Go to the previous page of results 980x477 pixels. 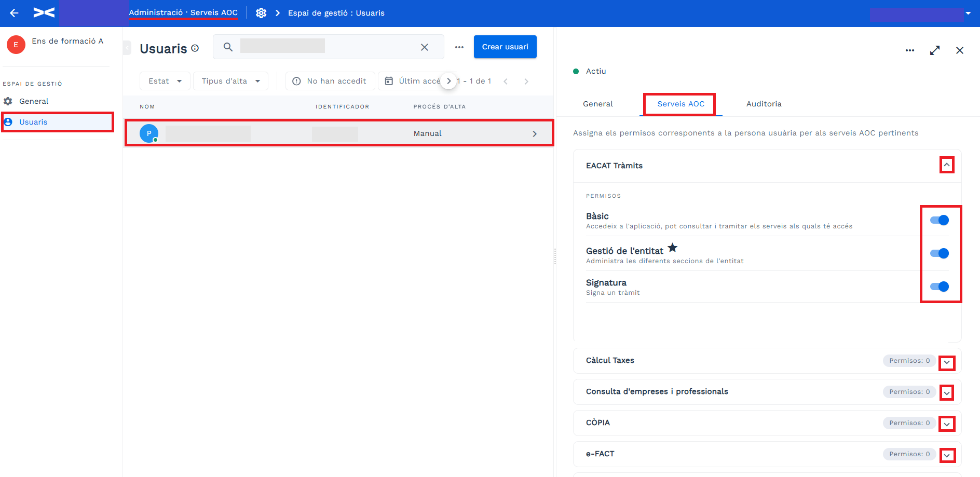point(506,81)
